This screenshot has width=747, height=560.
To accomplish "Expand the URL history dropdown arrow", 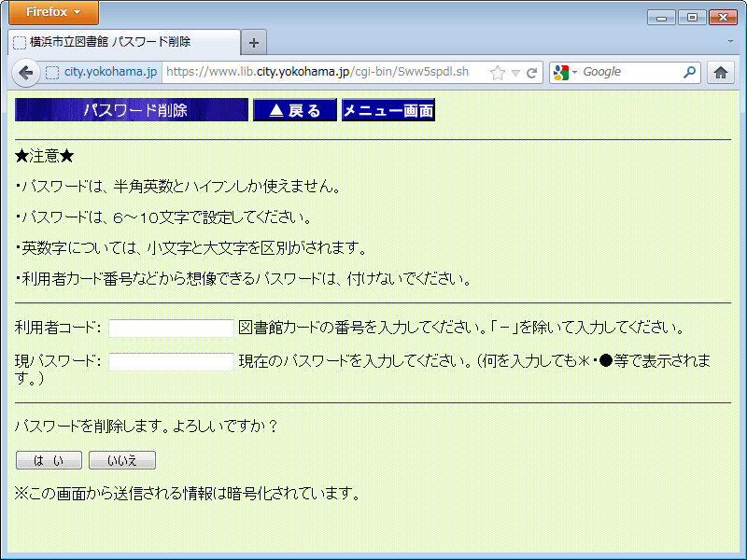I will tap(515, 73).
